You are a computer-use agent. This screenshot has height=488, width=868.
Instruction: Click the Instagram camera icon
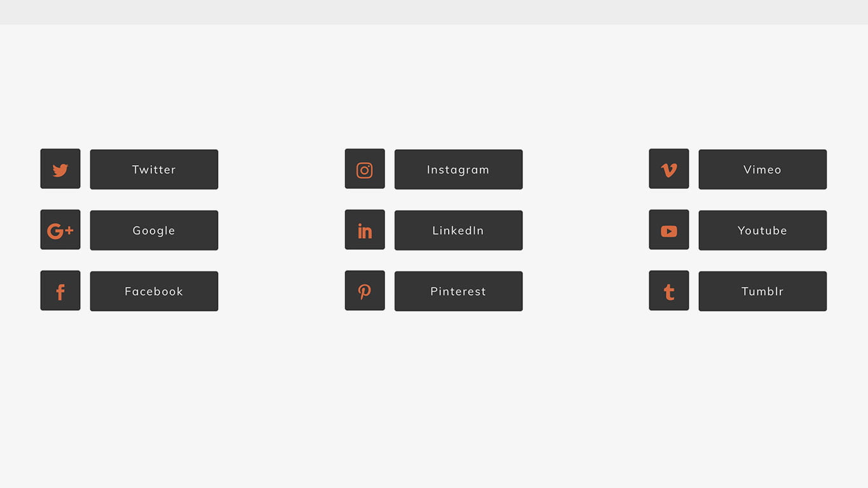[x=365, y=170]
